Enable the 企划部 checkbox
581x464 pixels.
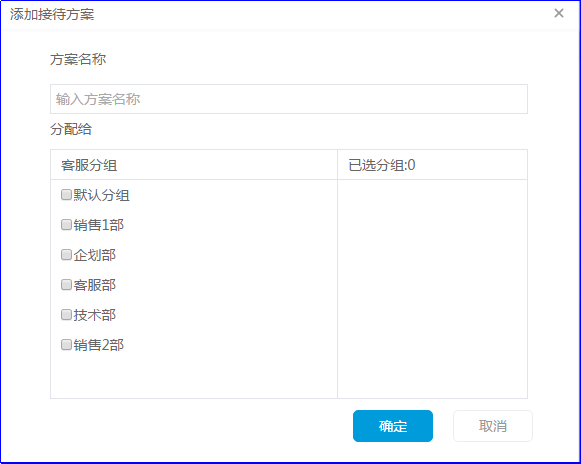tap(66, 255)
